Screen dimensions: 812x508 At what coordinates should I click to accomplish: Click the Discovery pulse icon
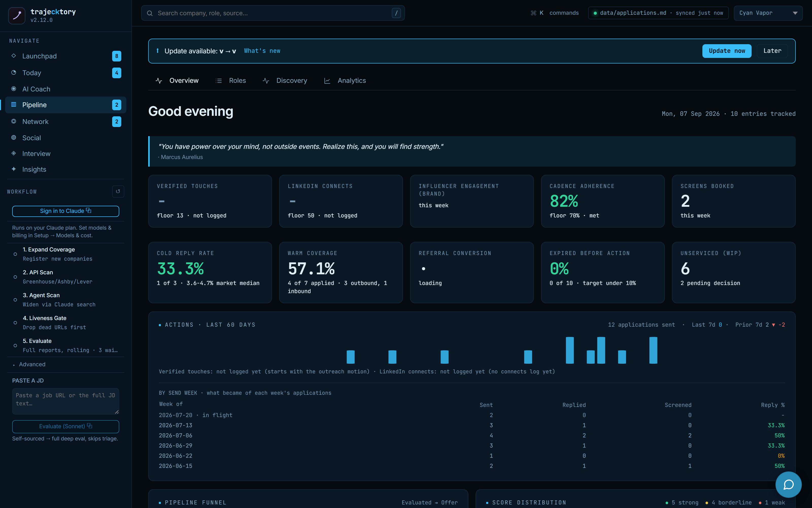266,81
